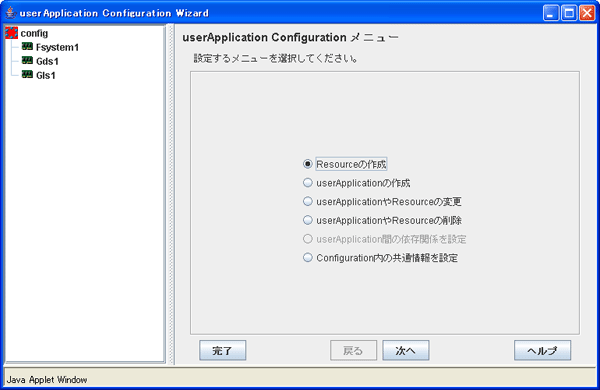Screen dimensions: 600x390
Task: Click the Gls1 resource icon
Action: tap(27, 75)
